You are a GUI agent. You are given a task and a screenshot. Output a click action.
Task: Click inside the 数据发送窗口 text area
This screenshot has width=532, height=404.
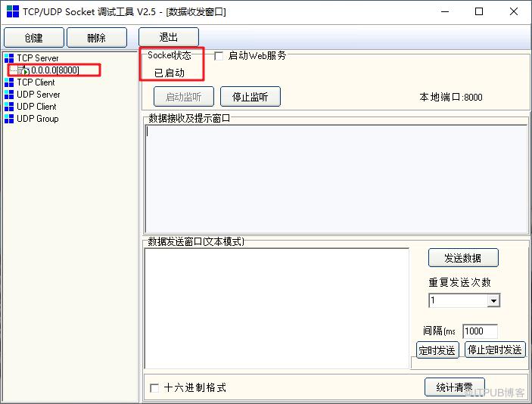[x=276, y=309]
